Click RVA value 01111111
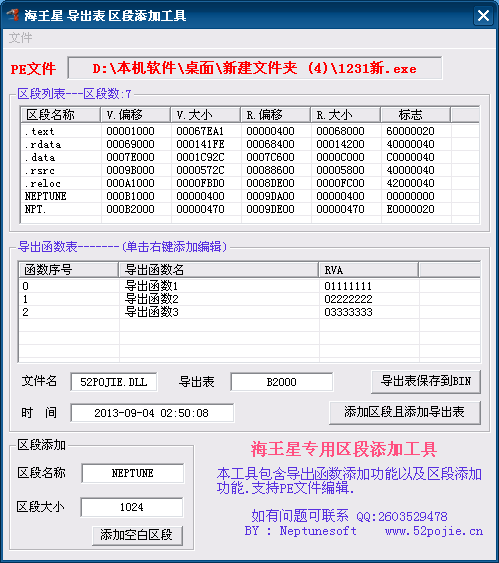Image resolution: width=499 pixels, height=563 pixels. (348, 286)
